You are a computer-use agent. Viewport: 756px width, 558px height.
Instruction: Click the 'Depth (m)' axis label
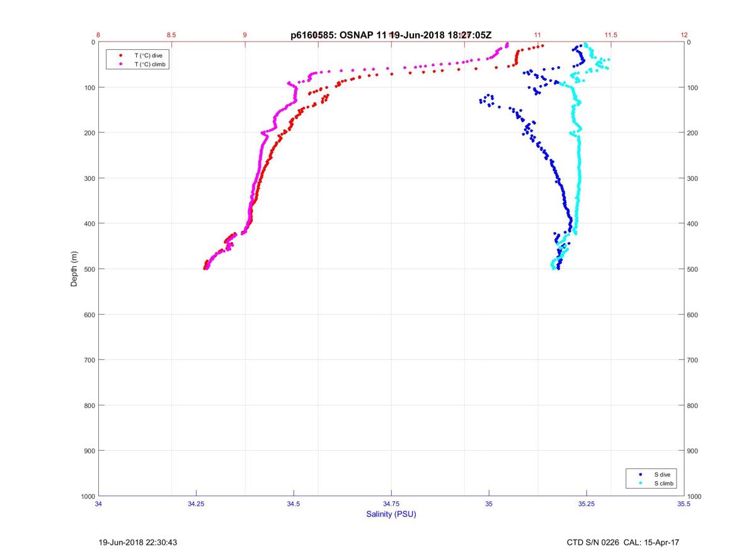point(74,269)
